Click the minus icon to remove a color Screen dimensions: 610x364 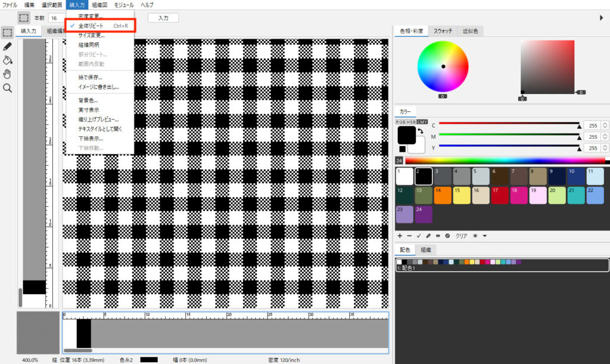(409, 236)
